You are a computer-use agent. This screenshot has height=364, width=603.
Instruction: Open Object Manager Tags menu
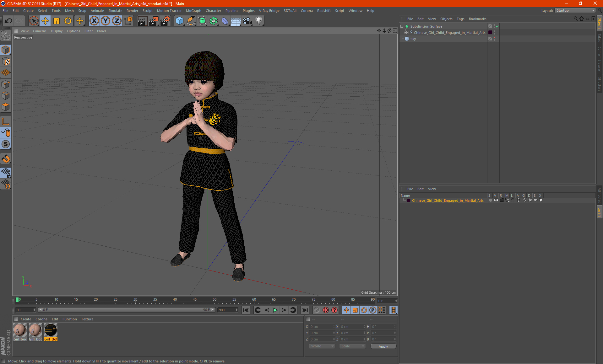click(460, 19)
